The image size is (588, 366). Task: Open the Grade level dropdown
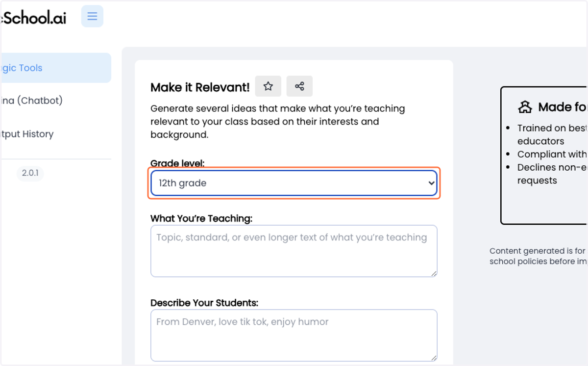(x=294, y=183)
